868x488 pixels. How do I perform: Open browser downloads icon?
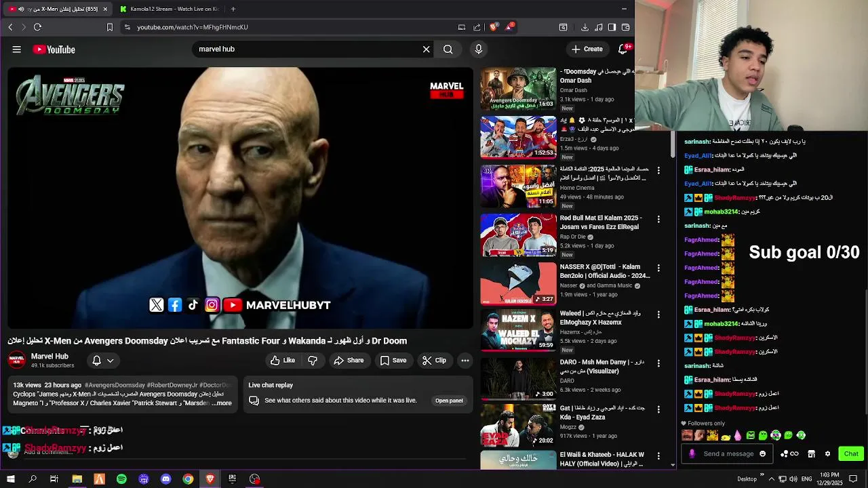coord(585,27)
